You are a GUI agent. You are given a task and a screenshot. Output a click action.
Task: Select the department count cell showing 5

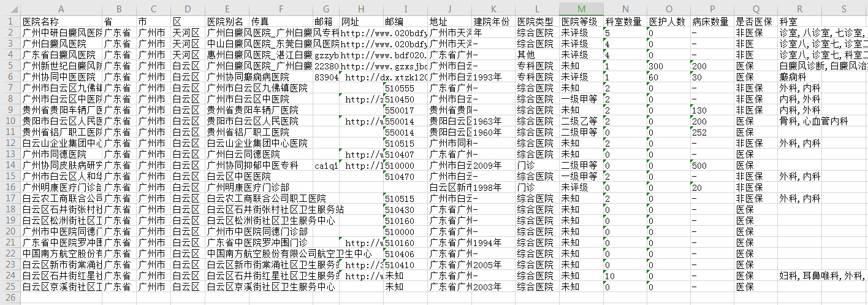[x=625, y=33]
